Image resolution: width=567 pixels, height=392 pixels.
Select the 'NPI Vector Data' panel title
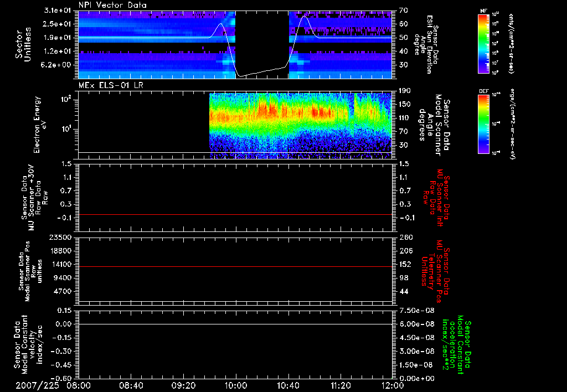point(113,5)
